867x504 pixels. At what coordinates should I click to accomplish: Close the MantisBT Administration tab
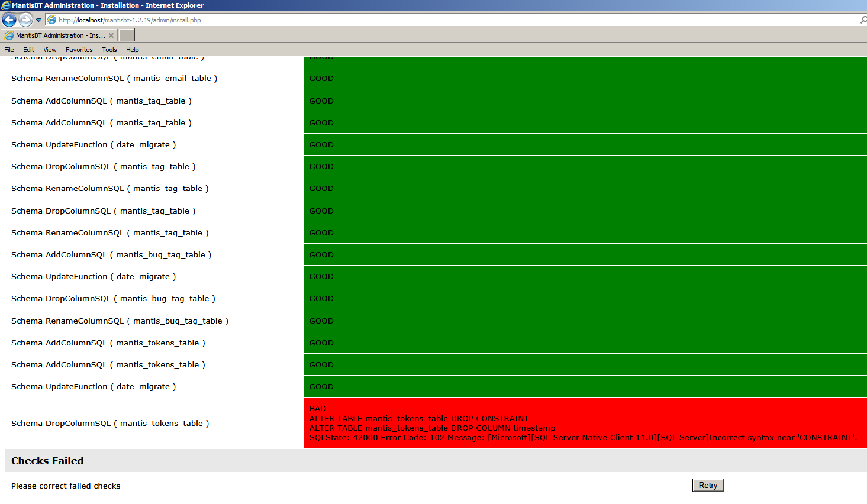tap(111, 35)
